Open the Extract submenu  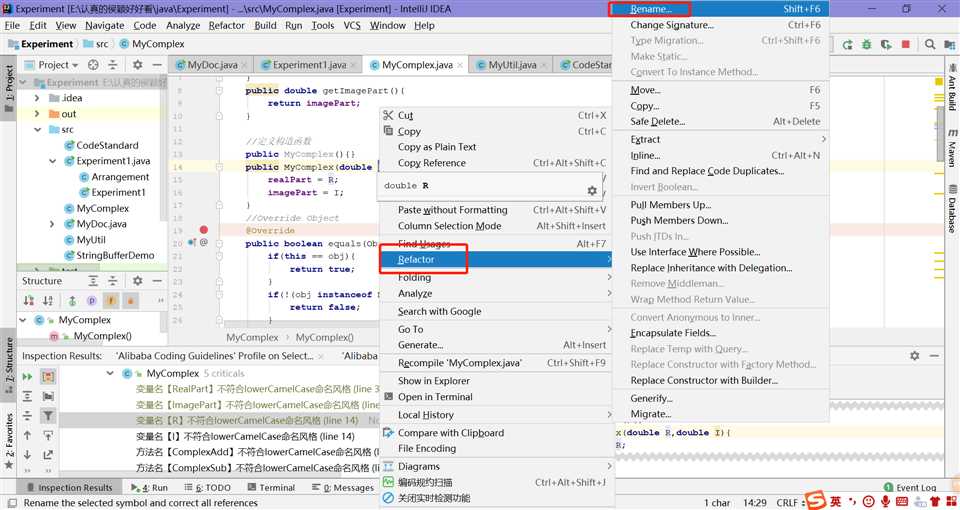pyautogui.click(x=721, y=139)
